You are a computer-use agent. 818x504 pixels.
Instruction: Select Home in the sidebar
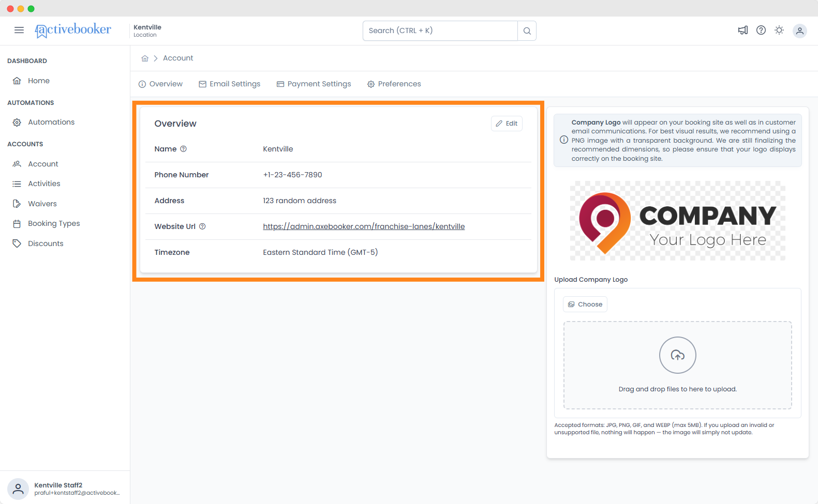(x=39, y=81)
